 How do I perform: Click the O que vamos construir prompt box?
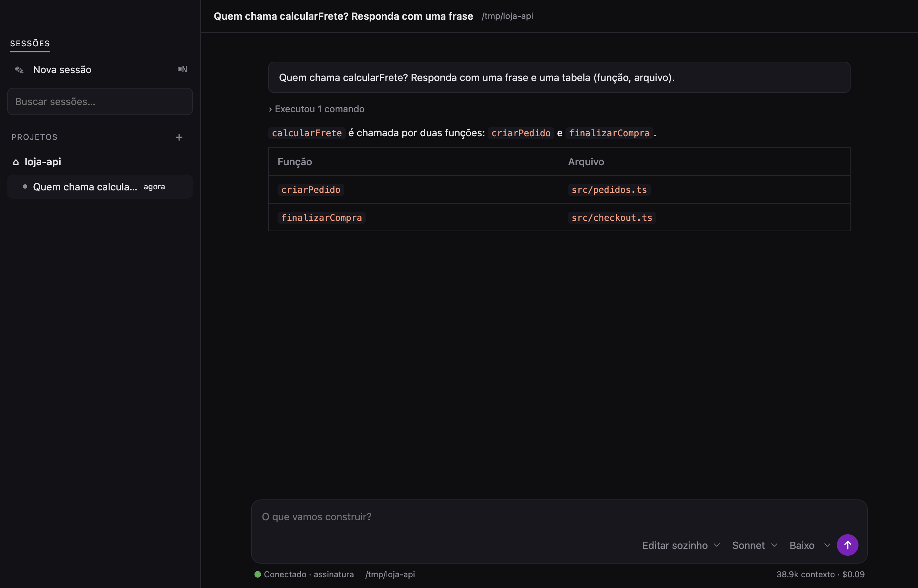click(x=559, y=517)
